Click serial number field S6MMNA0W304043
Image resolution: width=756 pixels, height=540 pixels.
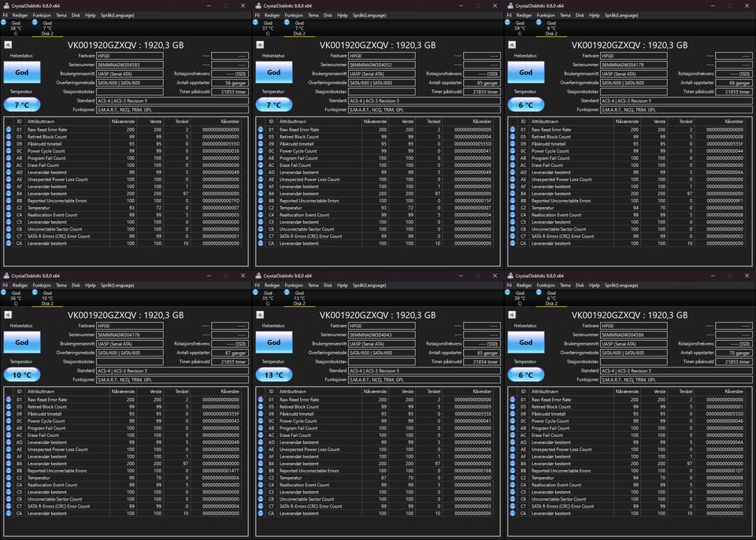pyautogui.click(x=382, y=335)
